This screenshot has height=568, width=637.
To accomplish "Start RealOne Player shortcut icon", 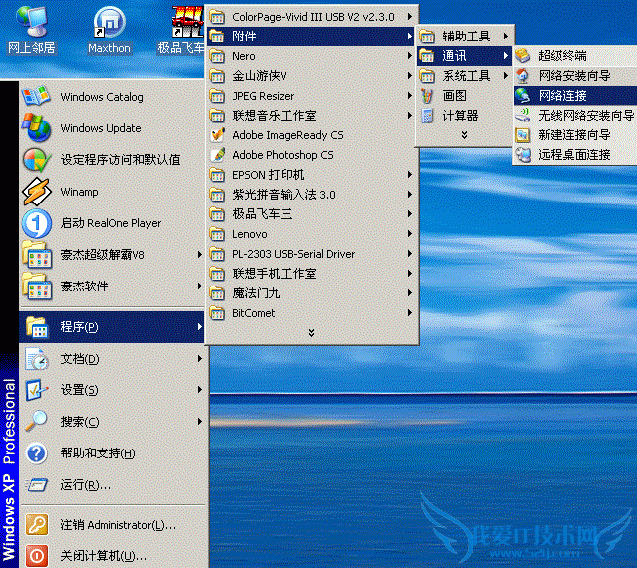I will click(x=37, y=223).
